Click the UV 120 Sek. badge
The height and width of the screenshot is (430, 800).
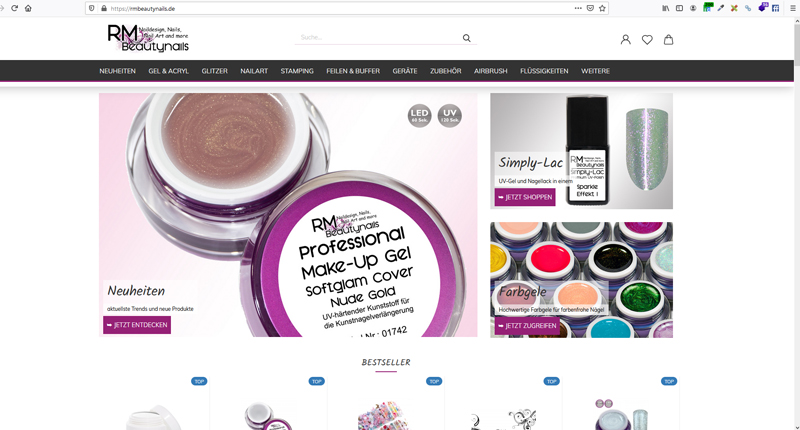pyautogui.click(x=449, y=116)
